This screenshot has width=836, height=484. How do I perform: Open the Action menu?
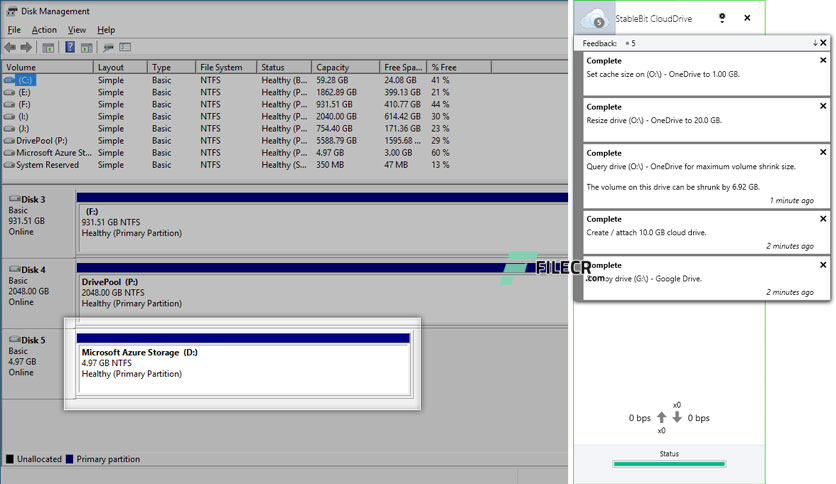[x=44, y=30]
